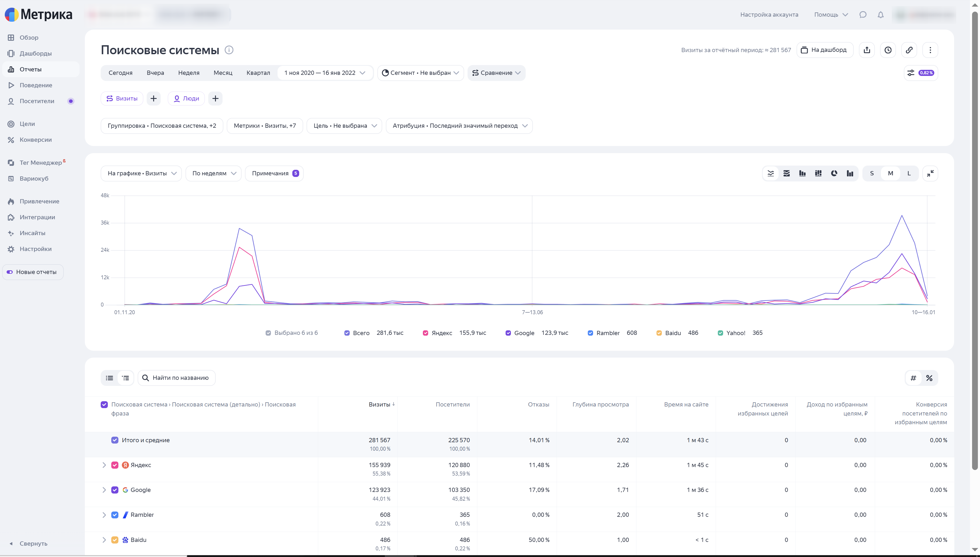980x557 pixels.
Task: Open the Метрики • Визиты, +7 button
Action: pyautogui.click(x=265, y=126)
